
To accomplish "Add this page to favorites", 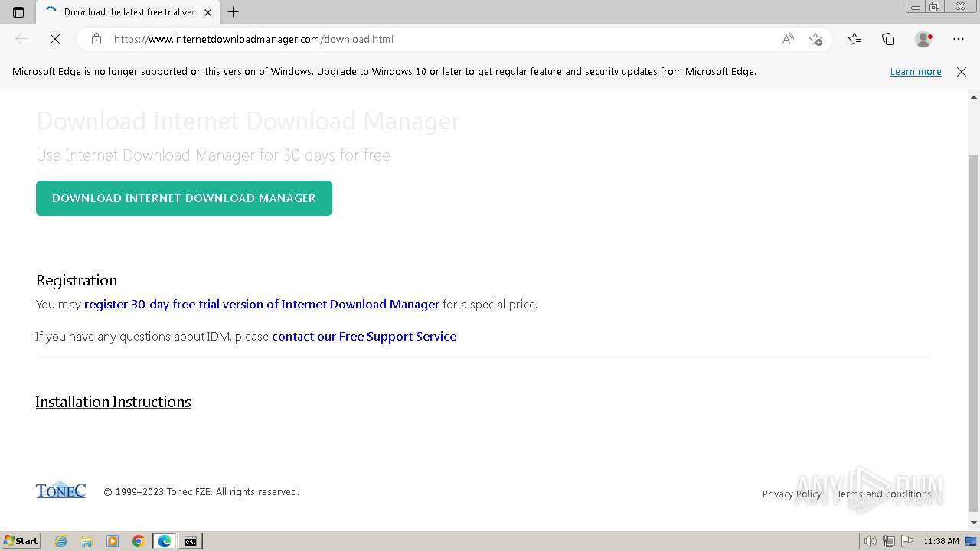I will tap(815, 39).
